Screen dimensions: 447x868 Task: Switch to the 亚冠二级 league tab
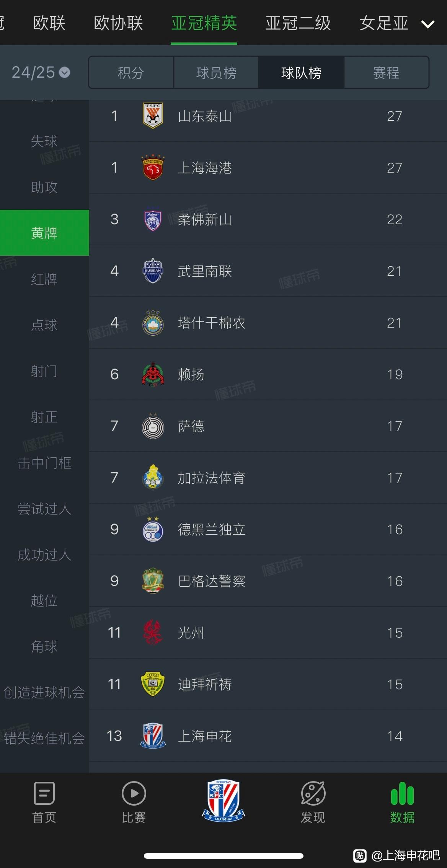(x=298, y=23)
